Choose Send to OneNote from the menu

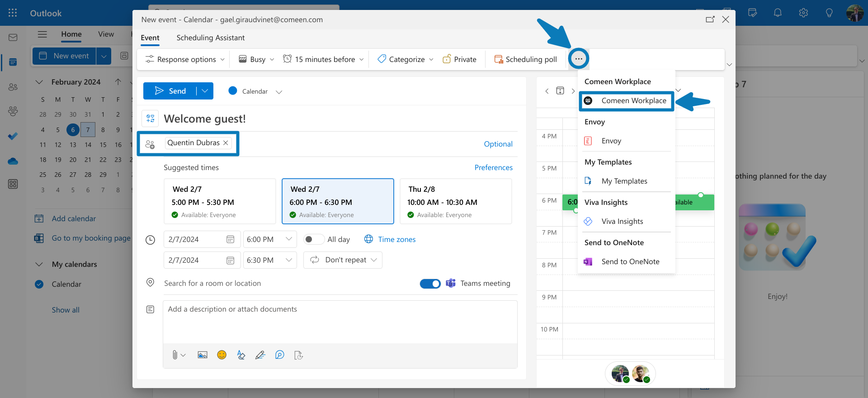tap(627, 262)
